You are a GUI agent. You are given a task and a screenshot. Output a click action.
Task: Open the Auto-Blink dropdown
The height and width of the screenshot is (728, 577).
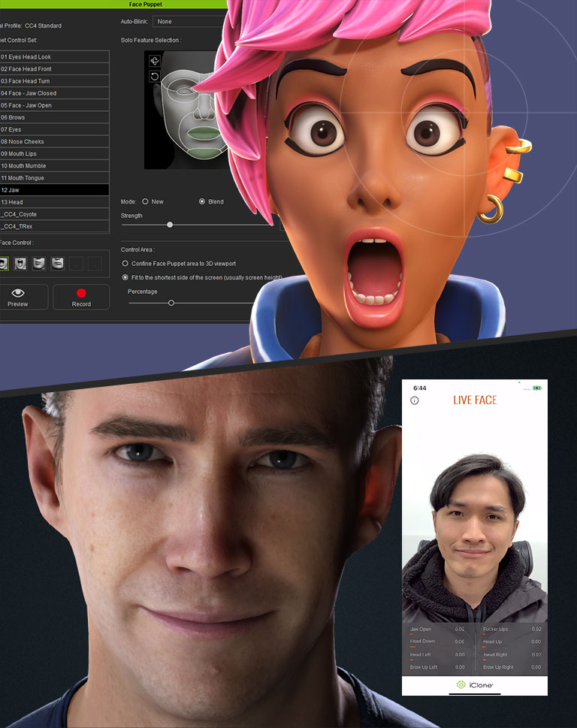(188, 22)
